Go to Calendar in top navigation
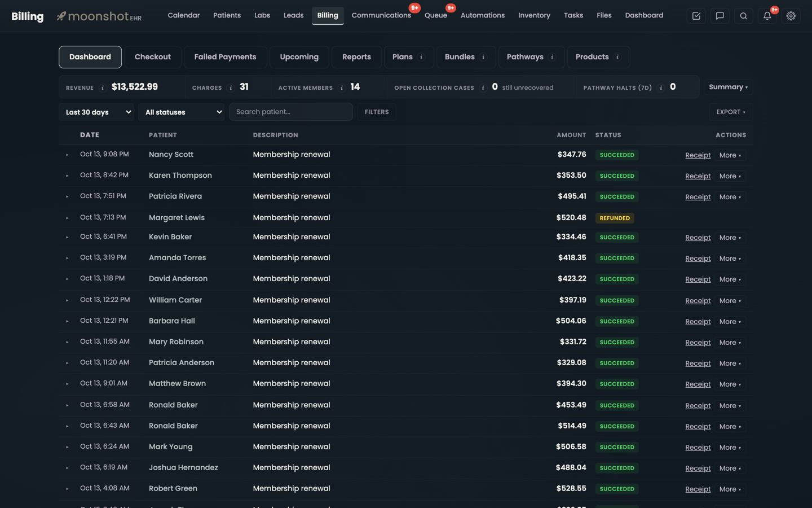 [x=184, y=15]
